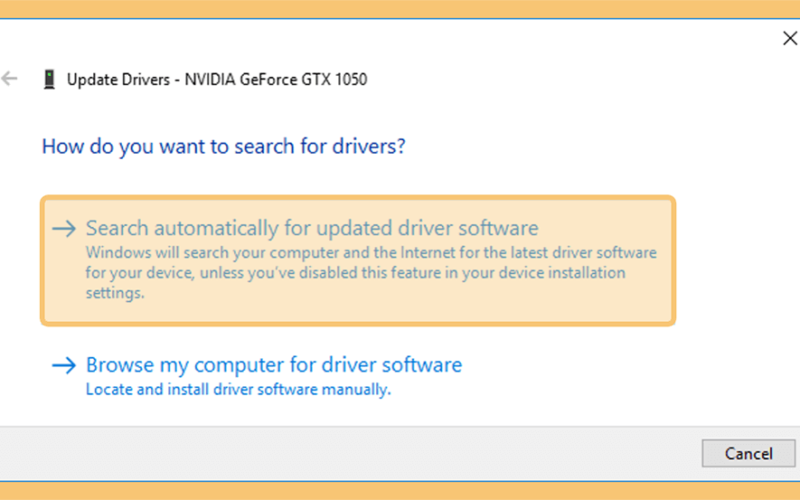Image resolution: width=800 pixels, height=500 pixels.
Task: Close the Update Drivers dialog with X
Action: coord(790,38)
